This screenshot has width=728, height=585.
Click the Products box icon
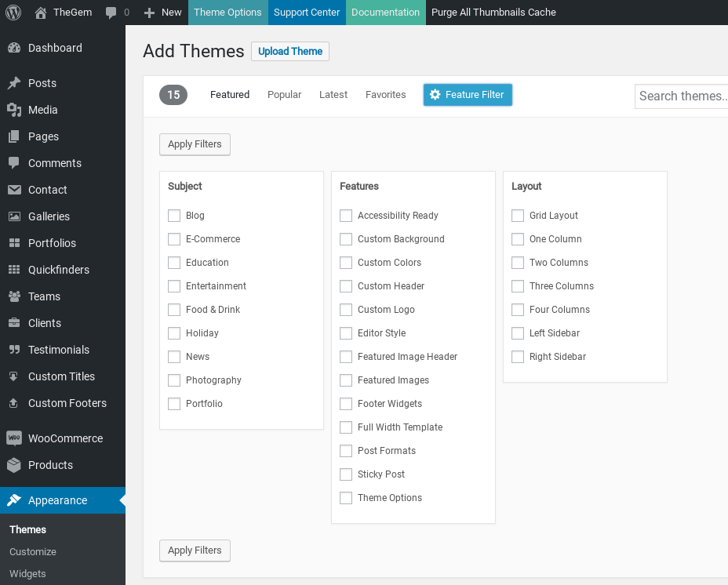(x=14, y=465)
